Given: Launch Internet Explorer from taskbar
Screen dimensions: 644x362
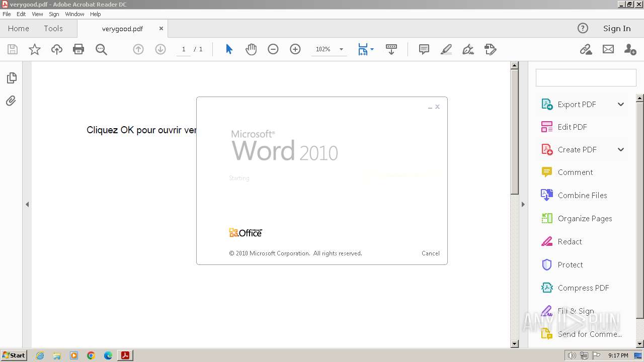Looking at the screenshot, I should (x=40, y=355).
